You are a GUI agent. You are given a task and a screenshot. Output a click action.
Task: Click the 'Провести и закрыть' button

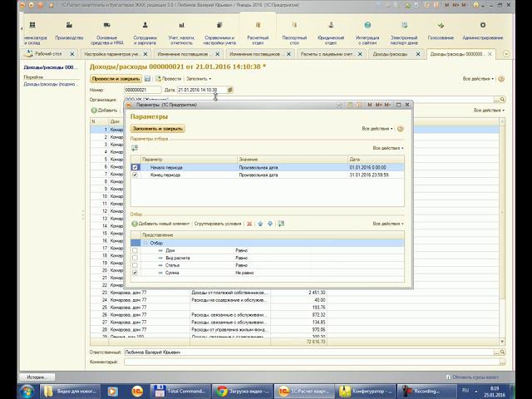pyautogui.click(x=116, y=78)
